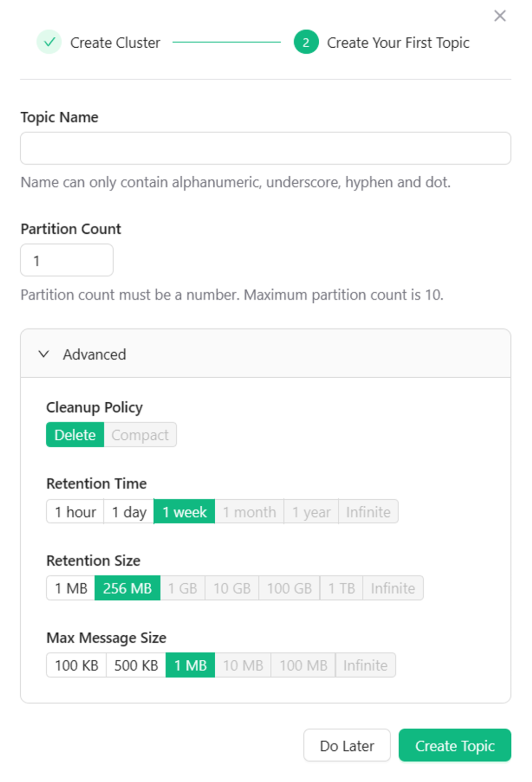Screen dimensions: 532x782
Task: Click the Partition Count field
Action: 67,261
